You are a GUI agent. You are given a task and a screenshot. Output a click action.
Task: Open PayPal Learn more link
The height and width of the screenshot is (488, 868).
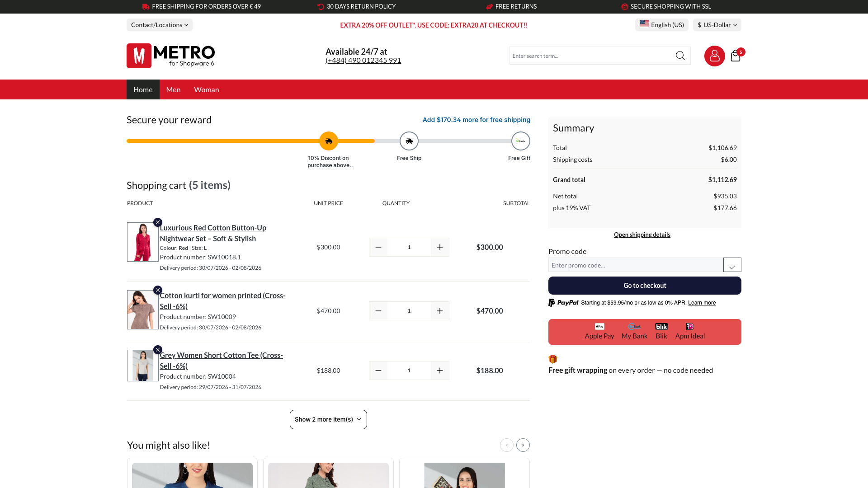point(702,303)
